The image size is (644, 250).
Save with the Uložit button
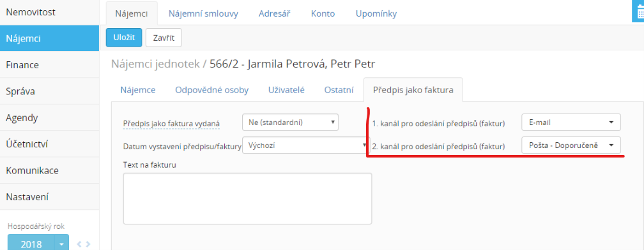[x=124, y=38]
